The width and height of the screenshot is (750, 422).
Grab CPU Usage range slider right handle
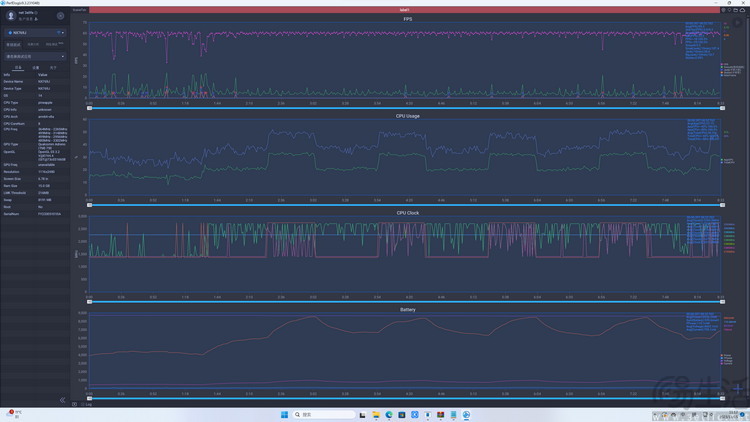[722, 205]
